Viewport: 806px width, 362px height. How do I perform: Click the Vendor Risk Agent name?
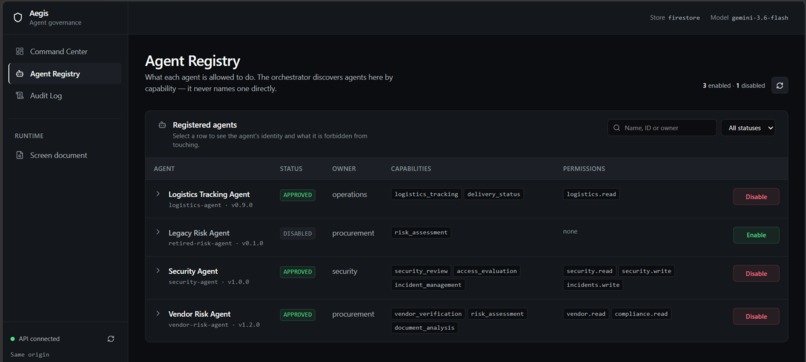point(199,314)
